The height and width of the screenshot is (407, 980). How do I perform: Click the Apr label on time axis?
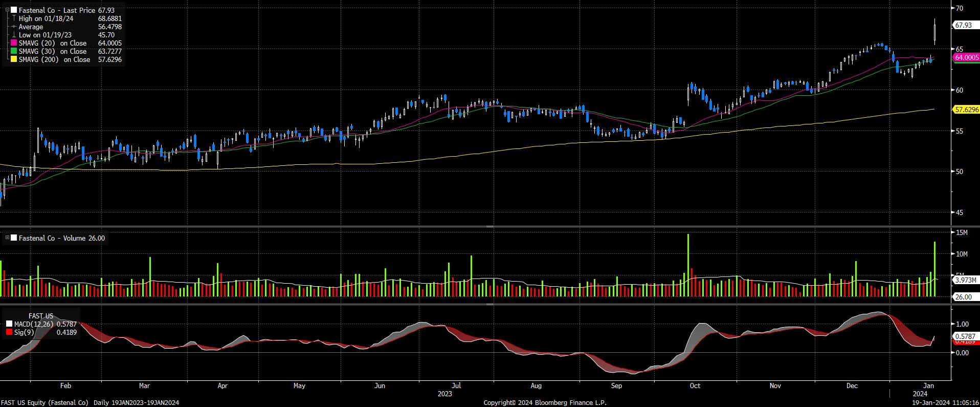(x=222, y=385)
